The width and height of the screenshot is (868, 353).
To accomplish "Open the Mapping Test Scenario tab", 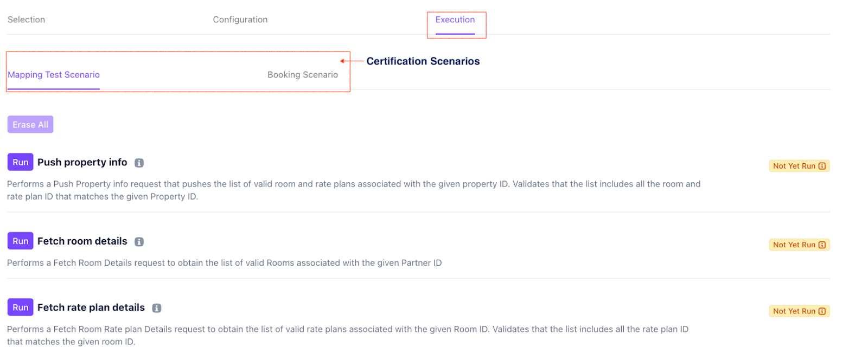I will click(x=54, y=75).
